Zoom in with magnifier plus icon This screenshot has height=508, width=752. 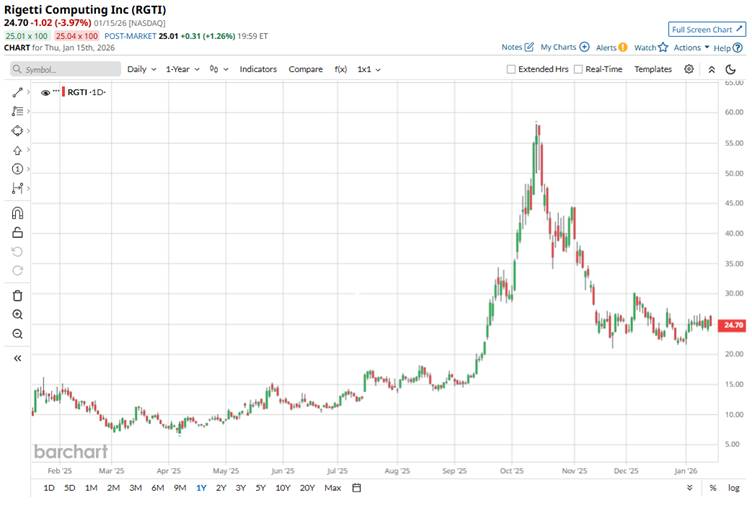point(18,315)
